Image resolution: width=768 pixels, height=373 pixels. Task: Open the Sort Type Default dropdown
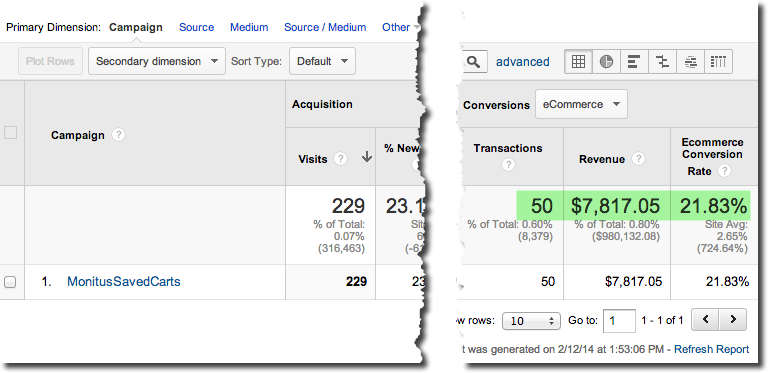click(322, 61)
